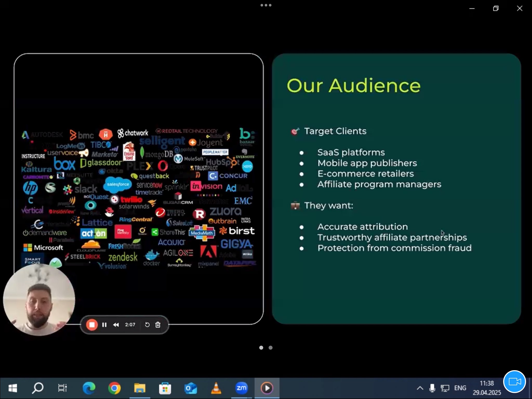Click the presenter webcam bubble

click(39, 300)
